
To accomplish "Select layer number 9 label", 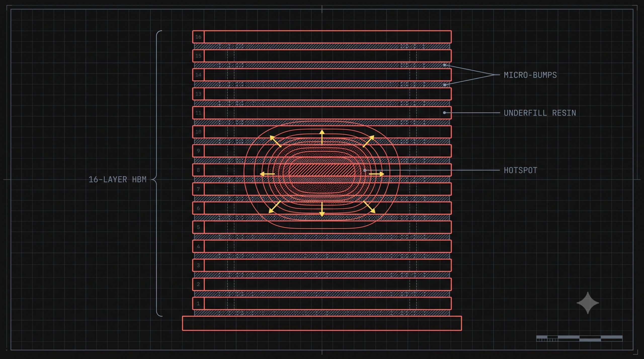I will (198, 151).
